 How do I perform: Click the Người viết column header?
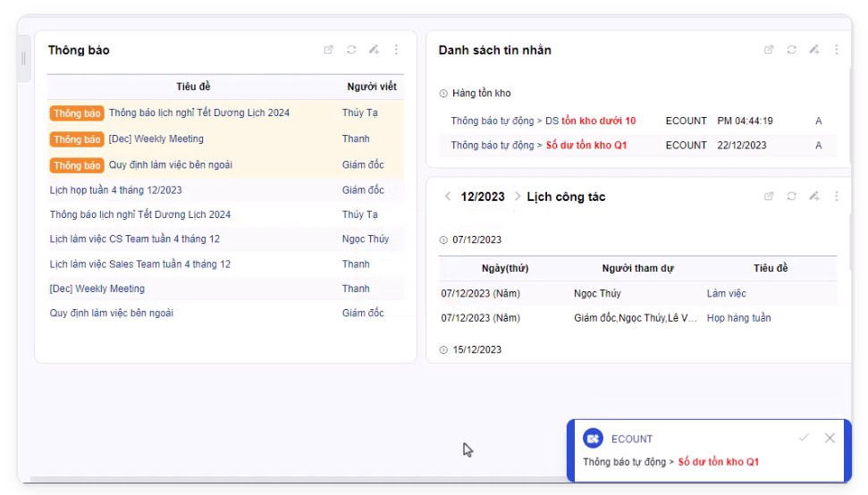(x=372, y=87)
